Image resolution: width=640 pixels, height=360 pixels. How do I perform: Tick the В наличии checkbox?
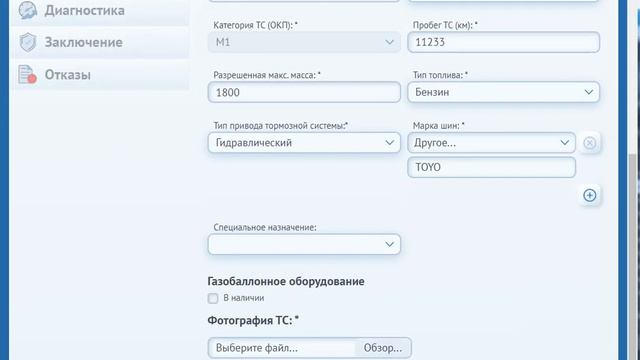(213, 298)
